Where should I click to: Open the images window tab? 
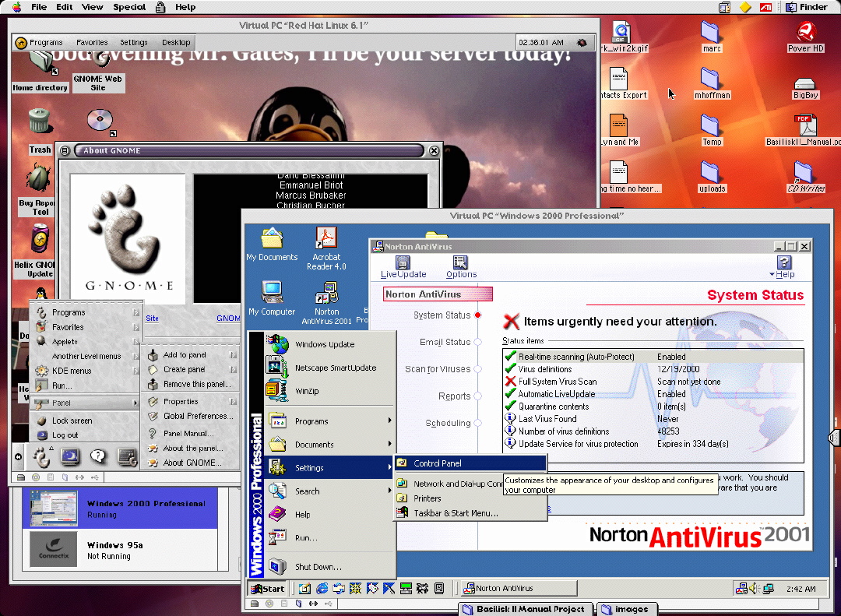(626, 609)
